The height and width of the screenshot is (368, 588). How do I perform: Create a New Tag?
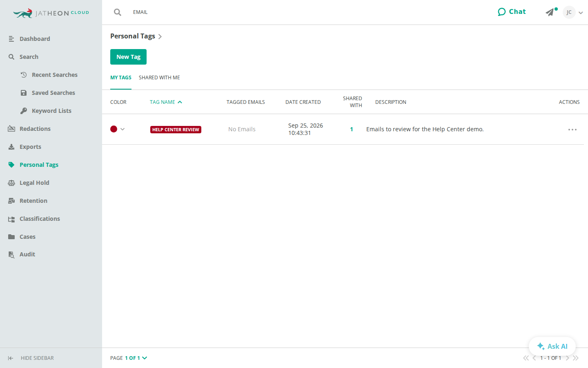[128, 57]
